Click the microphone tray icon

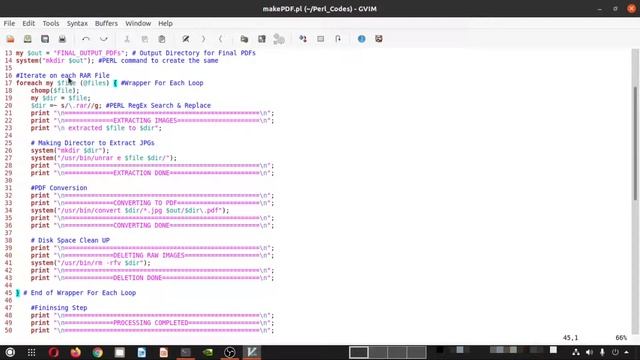(602, 352)
